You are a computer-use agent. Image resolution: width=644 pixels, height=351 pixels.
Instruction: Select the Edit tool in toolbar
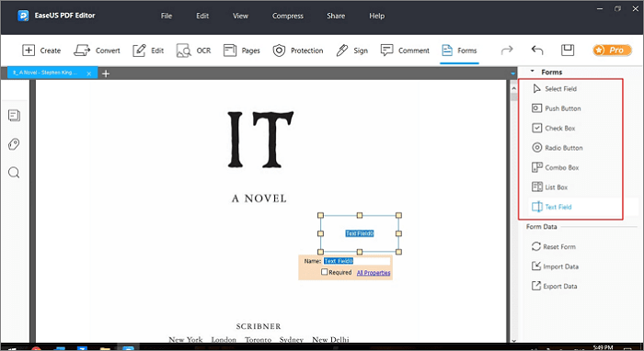[148, 51]
